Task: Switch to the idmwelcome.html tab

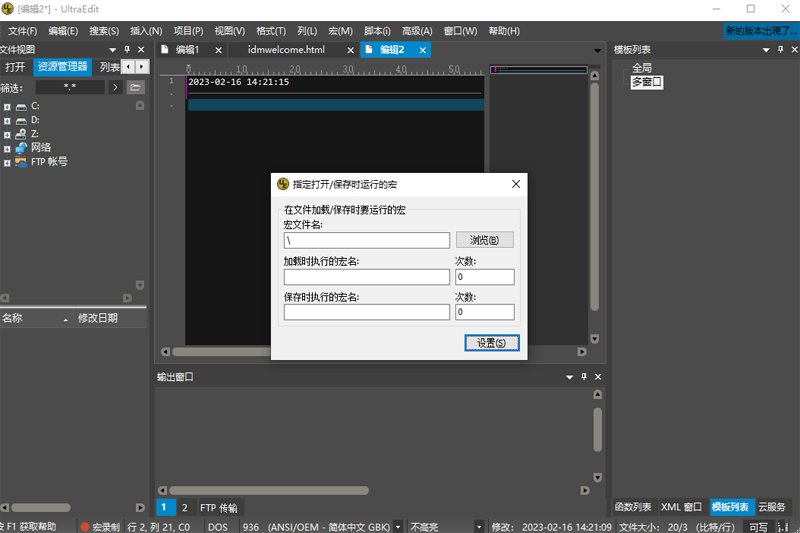Action: coord(286,49)
